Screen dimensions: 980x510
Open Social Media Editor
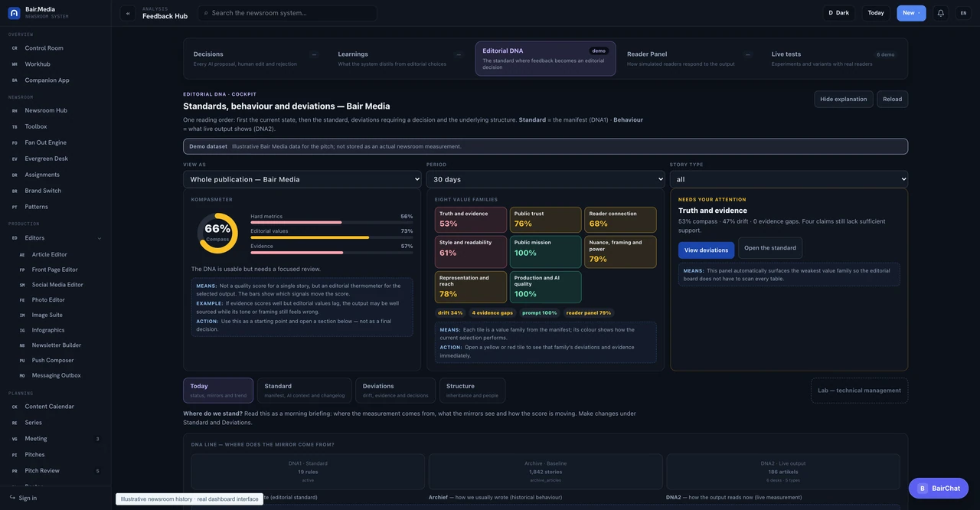pos(60,285)
